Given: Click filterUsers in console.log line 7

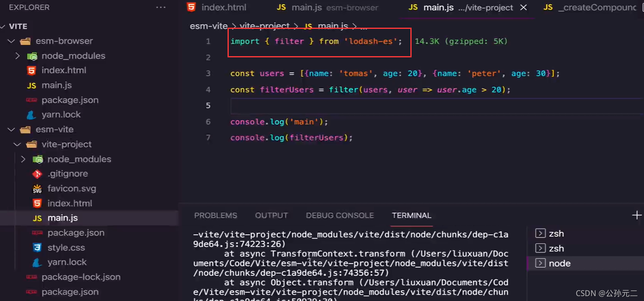Looking at the screenshot, I should click(x=316, y=138).
